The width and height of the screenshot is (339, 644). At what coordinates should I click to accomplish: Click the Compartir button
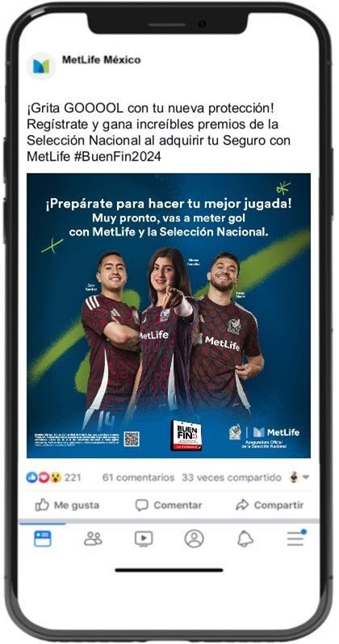point(270,505)
